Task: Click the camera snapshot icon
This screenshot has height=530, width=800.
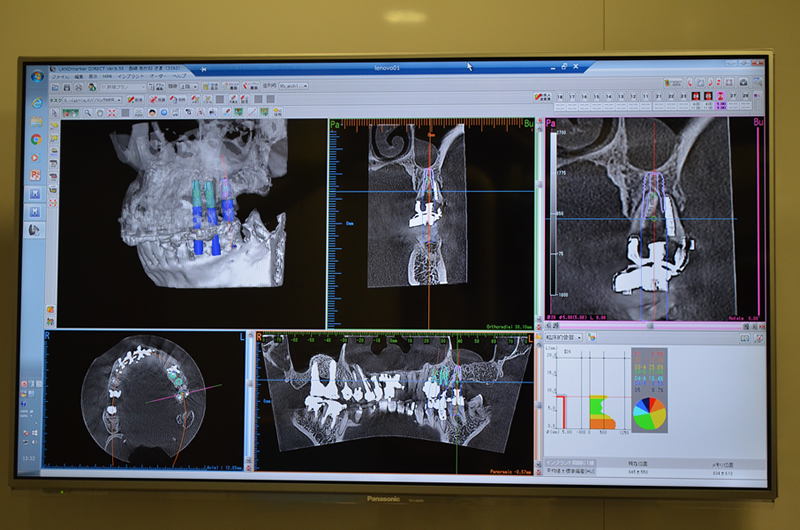Action: click(743, 83)
